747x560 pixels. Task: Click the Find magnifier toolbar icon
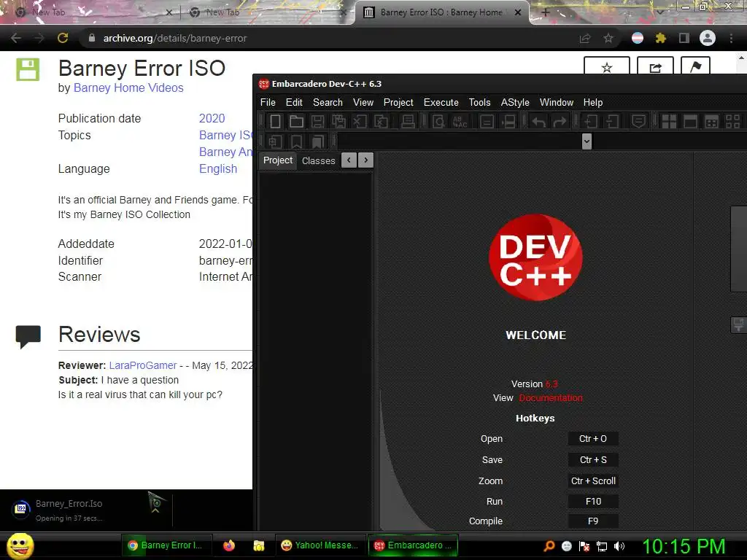click(438, 122)
